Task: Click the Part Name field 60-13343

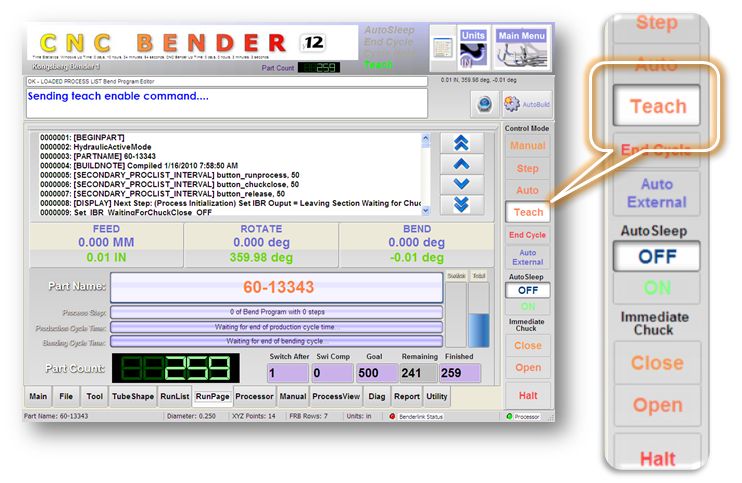Action: coord(275,287)
